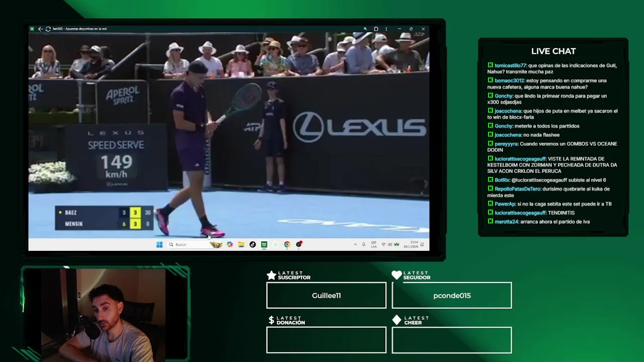Select latest follower pconde015 box
The image size is (644, 362).
coord(452,295)
